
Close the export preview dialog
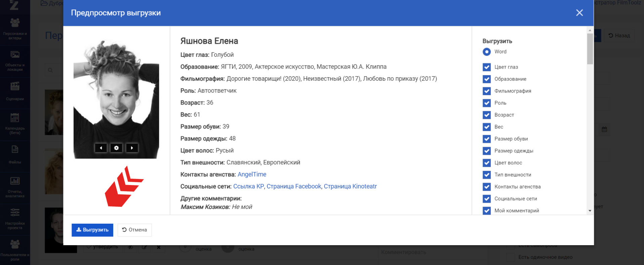pos(579,13)
